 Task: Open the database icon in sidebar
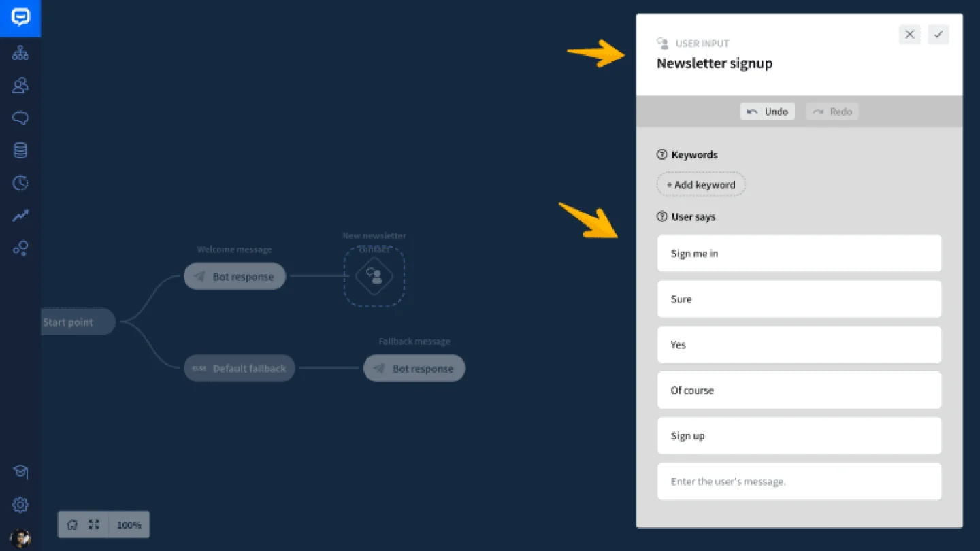20,150
